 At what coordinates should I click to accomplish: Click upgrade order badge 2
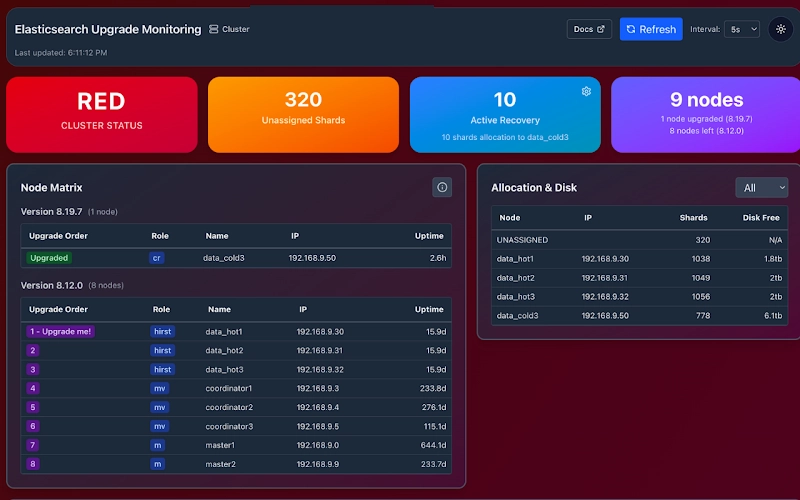pos(33,351)
